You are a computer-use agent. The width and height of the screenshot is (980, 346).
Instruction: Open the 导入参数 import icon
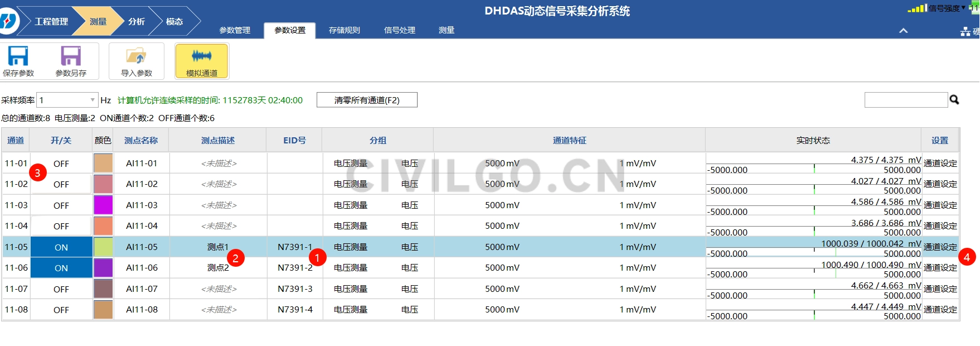pyautogui.click(x=136, y=56)
